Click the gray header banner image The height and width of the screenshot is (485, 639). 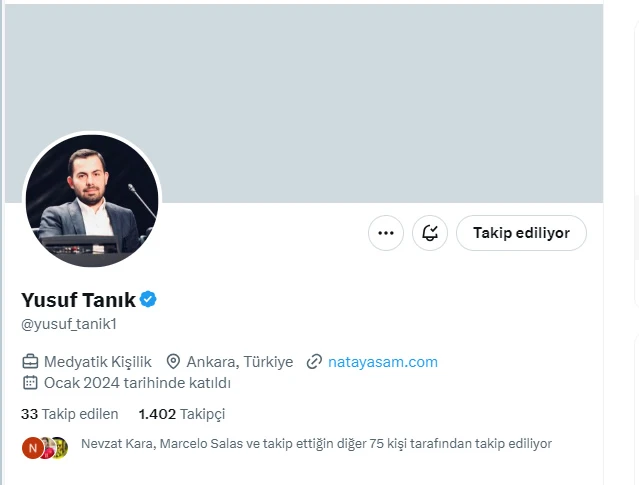[x=304, y=102]
